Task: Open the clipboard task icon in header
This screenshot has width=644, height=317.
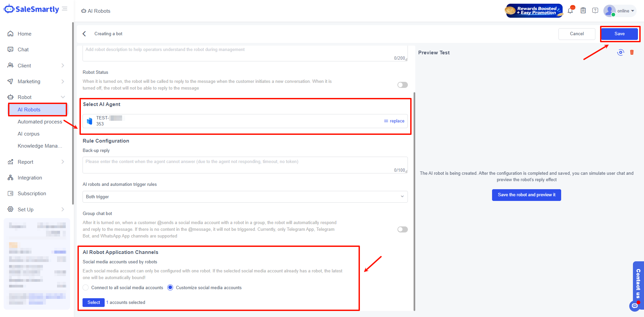Action: (x=583, y=11)
